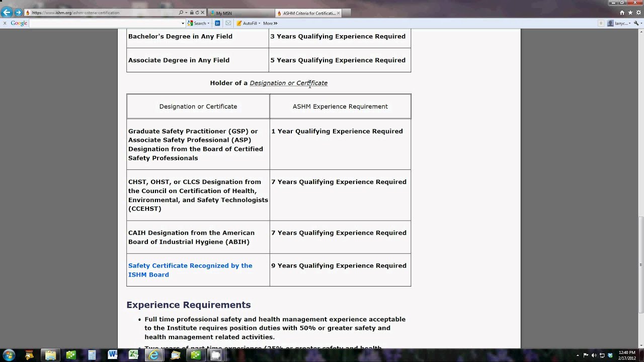This screenshot has height=362, width=644.
Task: Open Windows Explorer from the taskbar
Action: tap(50, 355)
